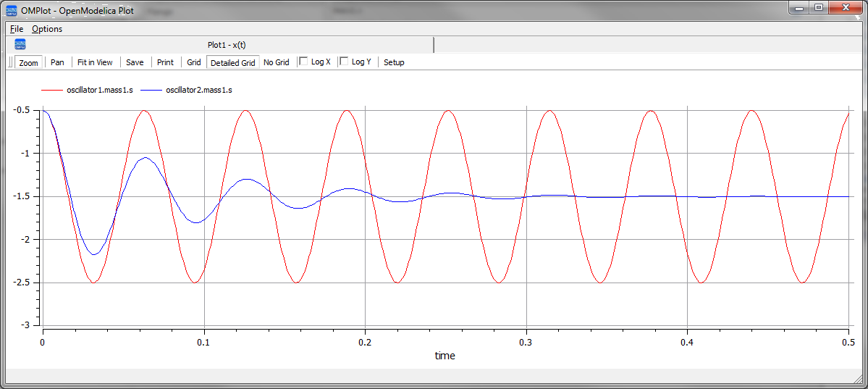Open the Options menu
This screenshot has width=868, height=389.
click(47, 29)
